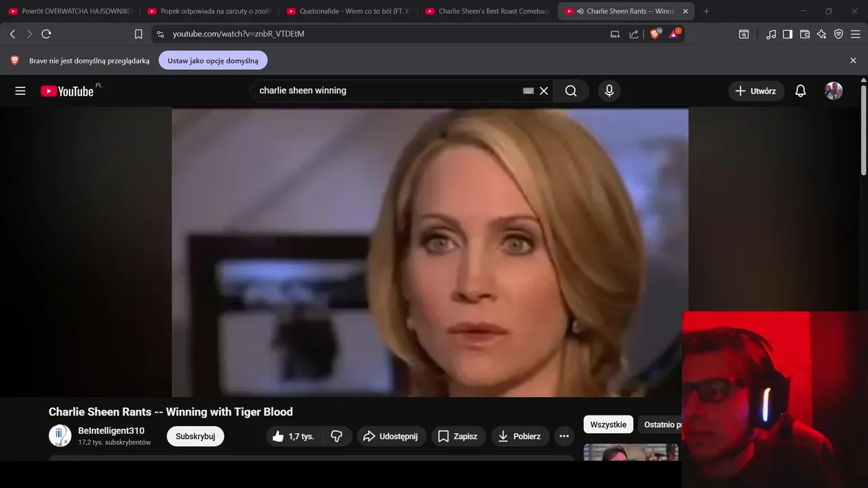This screenshot has height=488, width=868.
Task: Open YouTube notifications bell
Action: point(800,91)
